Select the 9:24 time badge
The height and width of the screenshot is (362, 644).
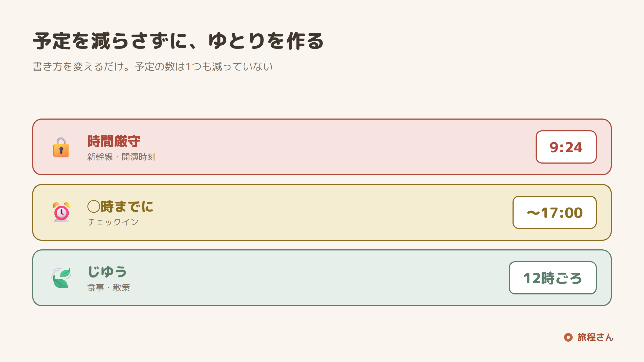coord(566,147)
